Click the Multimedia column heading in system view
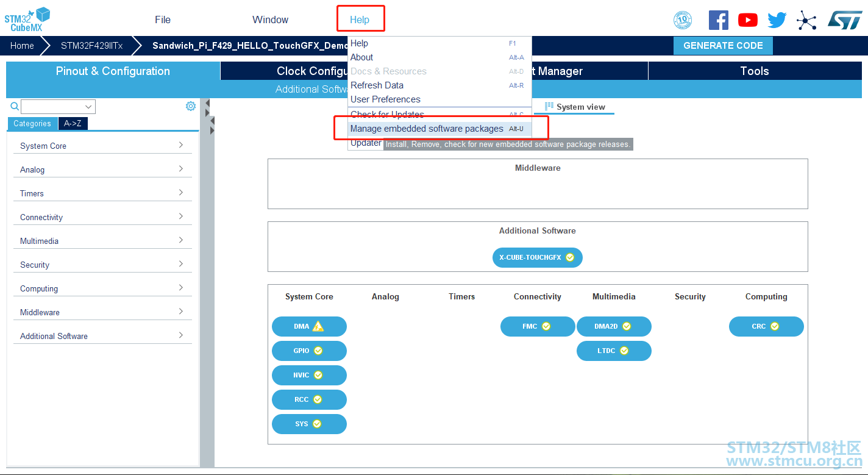Screen dimensions: 868x475 tap(614, 296)
